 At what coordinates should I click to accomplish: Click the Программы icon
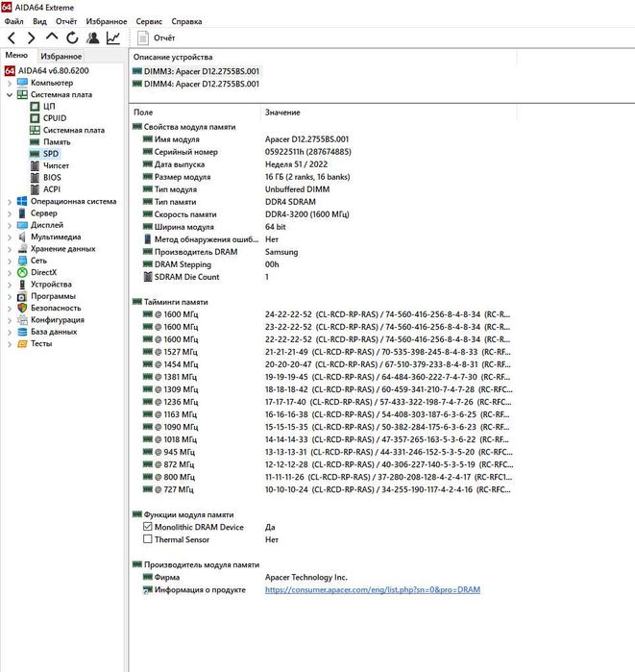pyautogui.click(x=22, y=296)
